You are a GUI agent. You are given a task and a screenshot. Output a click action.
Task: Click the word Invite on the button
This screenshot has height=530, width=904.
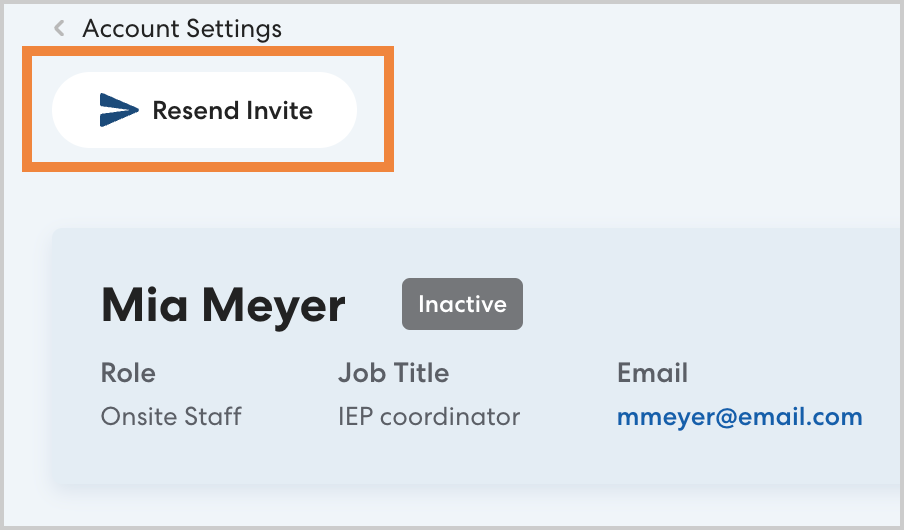[275, 111]
